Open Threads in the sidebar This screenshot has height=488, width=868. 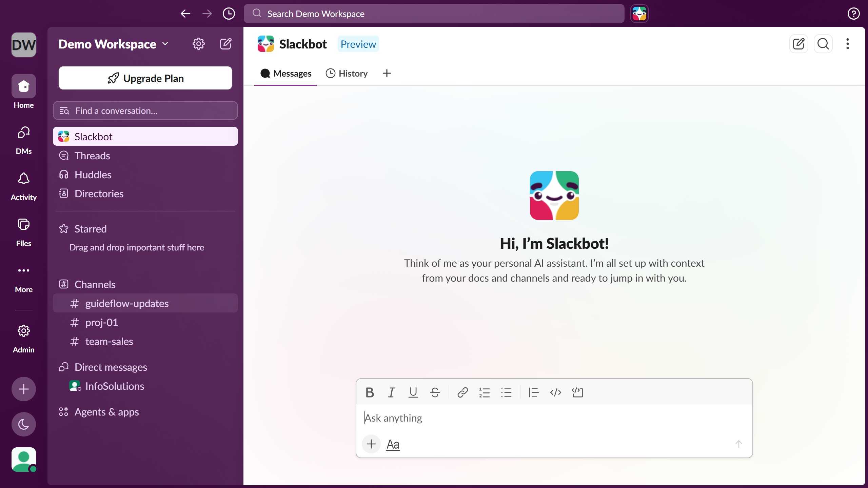[145, 156]
